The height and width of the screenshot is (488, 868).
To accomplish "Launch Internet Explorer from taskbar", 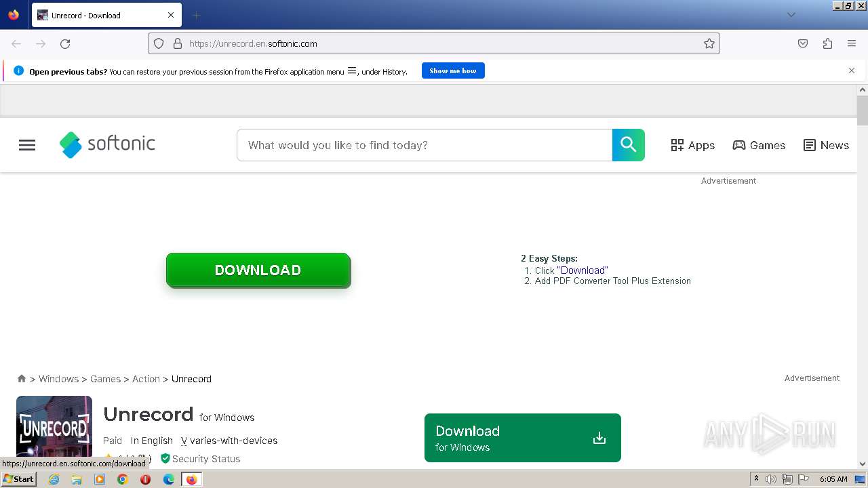I will pos(54,479).
